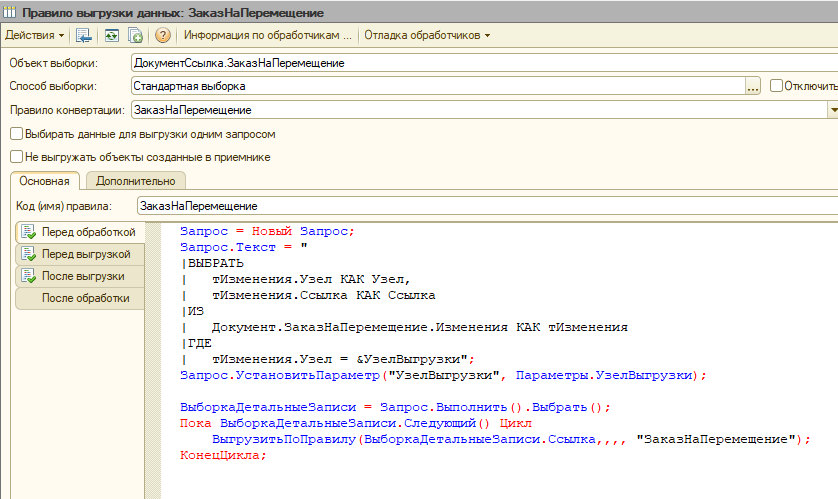Open help via question mark icon
The height and width of the screenshot is (499, 838).
(162, 35)
